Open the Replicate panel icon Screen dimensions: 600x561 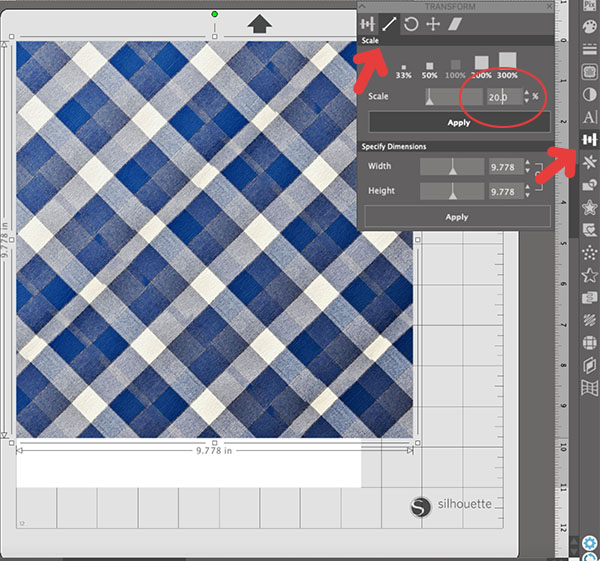click(589, 162)
